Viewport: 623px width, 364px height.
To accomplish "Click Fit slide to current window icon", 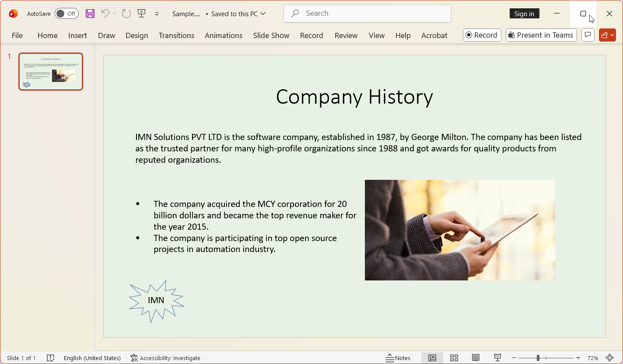I will pos(610,357).
